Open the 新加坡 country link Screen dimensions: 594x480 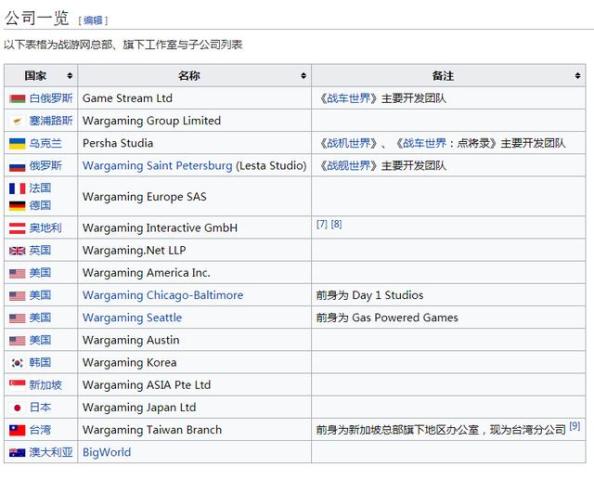[x=45, y=385]
